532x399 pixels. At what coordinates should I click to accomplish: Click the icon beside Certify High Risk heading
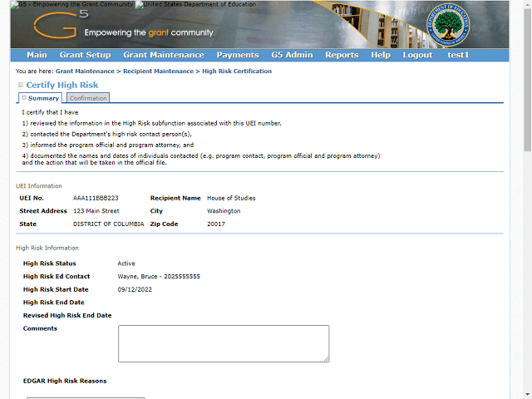point(20,85)
